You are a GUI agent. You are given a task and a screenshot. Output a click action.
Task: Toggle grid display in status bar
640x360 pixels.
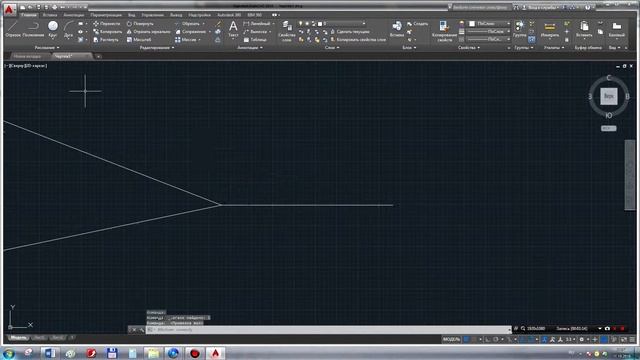(466, 339)
